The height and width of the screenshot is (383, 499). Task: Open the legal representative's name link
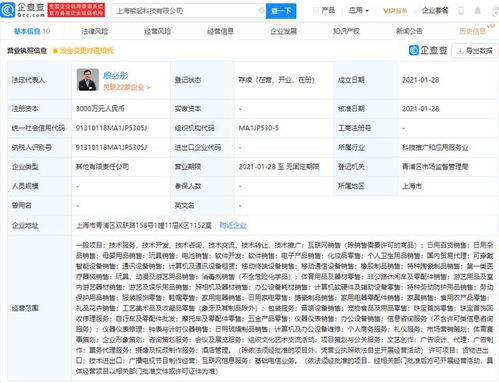point(116,76)
